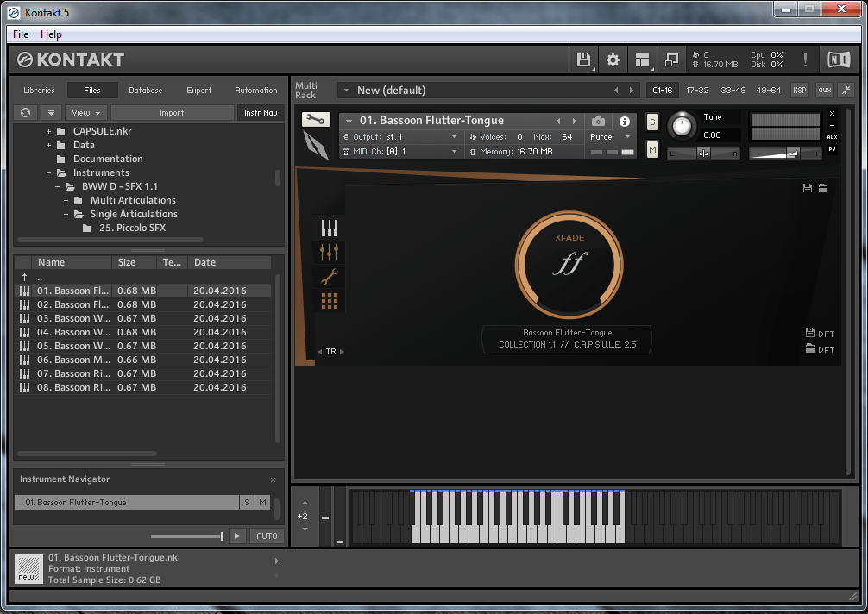
Task: Select 03. Bassoon W... file row
Action: (143, 318)
